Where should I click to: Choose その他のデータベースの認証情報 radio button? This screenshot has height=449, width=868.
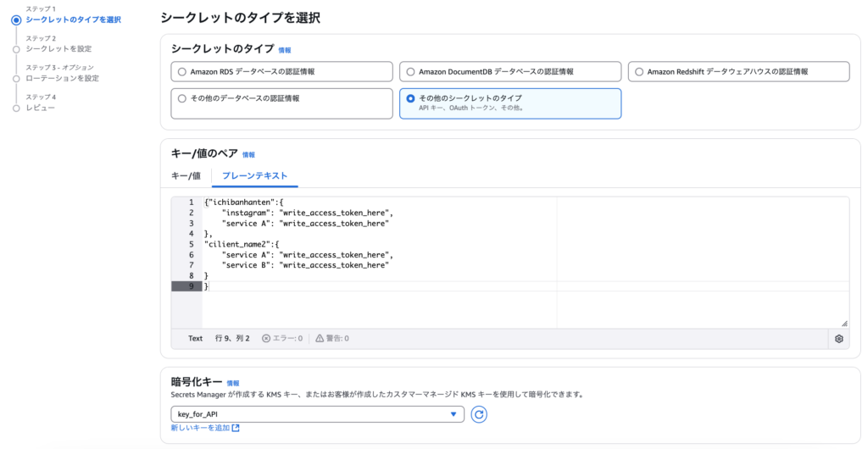click(x=181, y=98)
